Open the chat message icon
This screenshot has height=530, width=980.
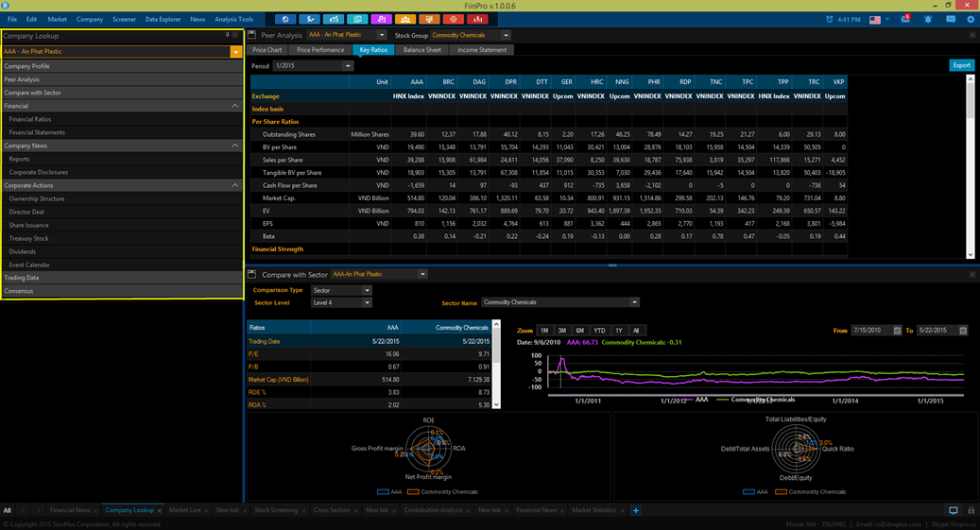tap(951, 20)
